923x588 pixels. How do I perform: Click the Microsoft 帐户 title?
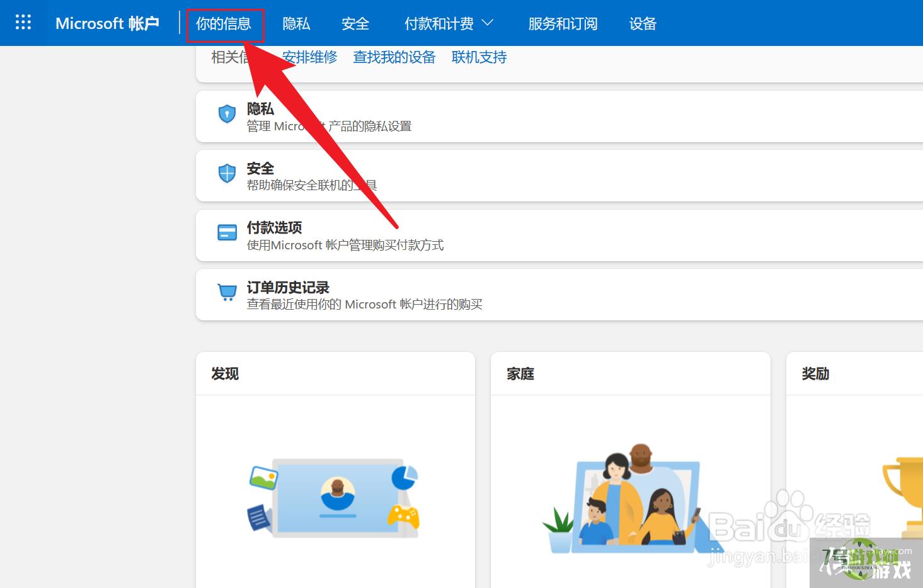coord(107,23)
